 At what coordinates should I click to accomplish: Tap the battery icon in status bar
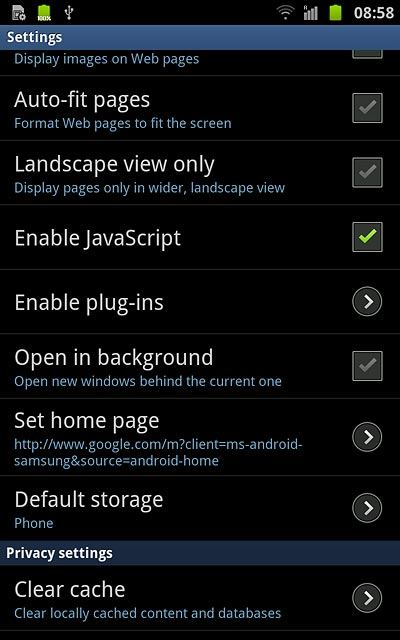336,12
